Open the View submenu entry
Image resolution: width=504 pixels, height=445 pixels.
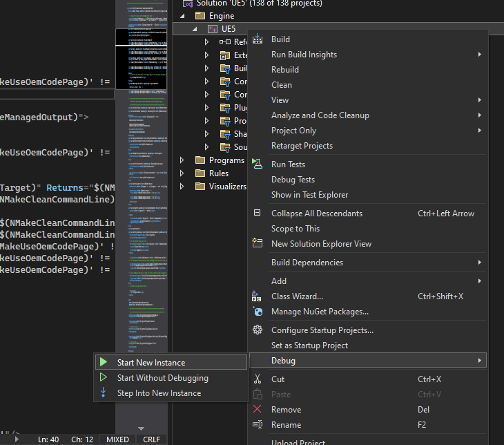click(368, 100)
